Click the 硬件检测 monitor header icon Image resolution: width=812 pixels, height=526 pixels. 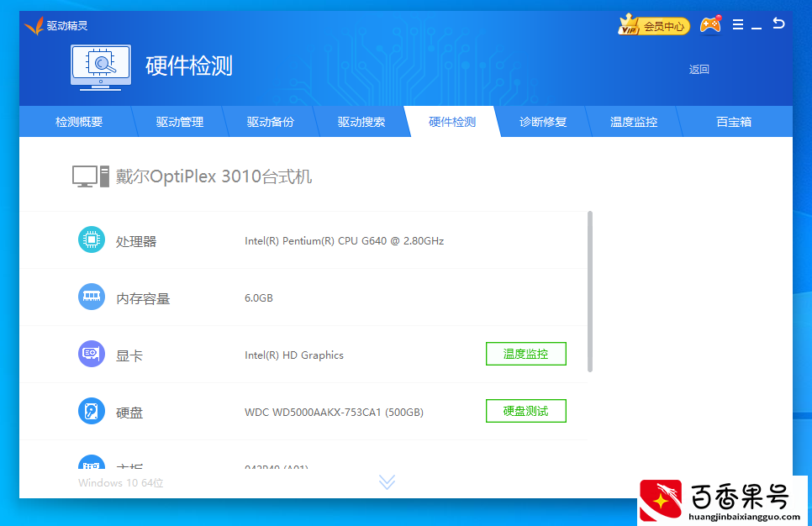click(x=101, y=67)
